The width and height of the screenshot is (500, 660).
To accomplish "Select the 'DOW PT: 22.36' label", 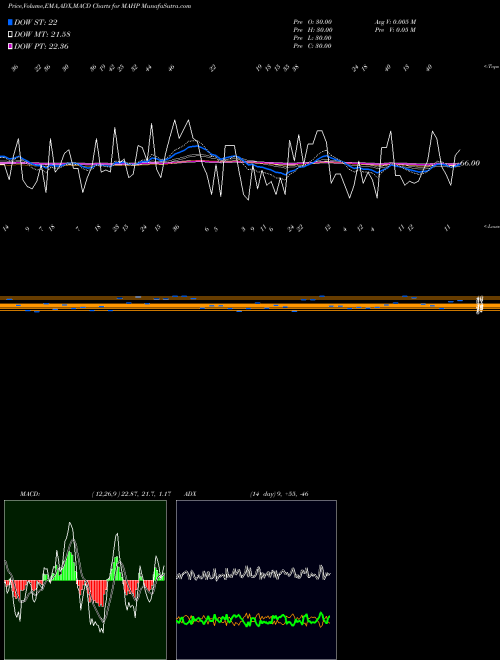I will pyautogui.click(x=41, y=46).
